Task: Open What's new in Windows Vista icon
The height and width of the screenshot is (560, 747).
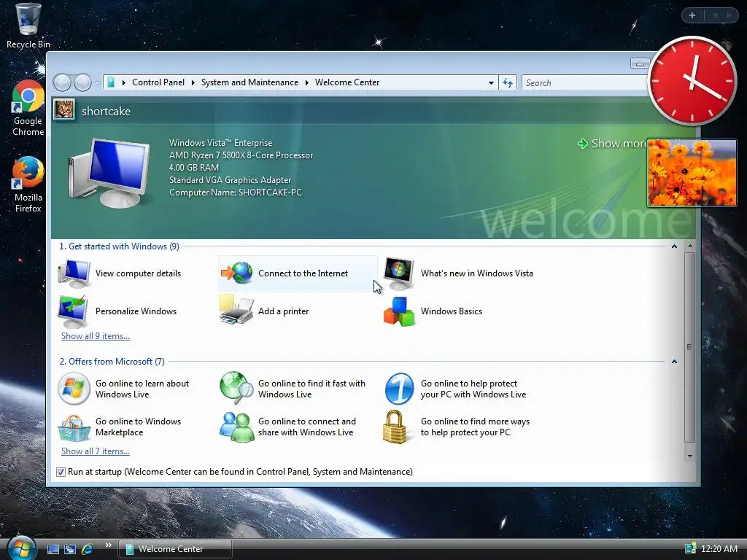Action: pos(399,273)
